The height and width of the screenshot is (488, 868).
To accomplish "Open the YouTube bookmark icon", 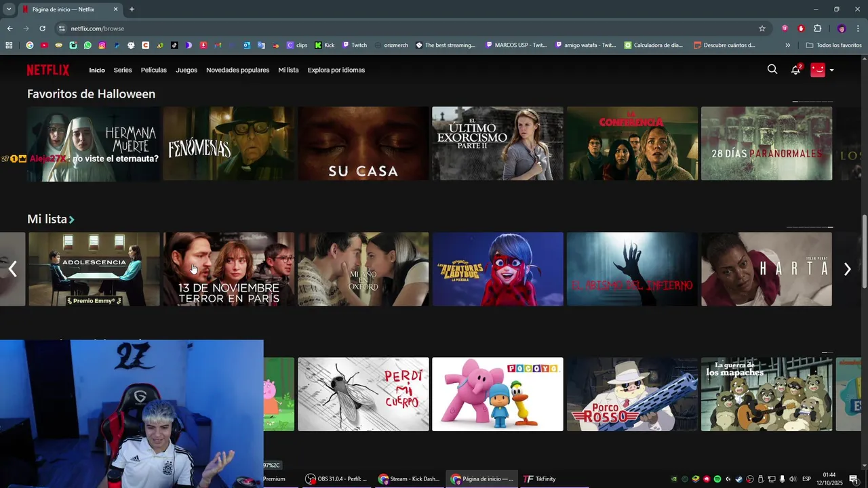I will 44,45.
